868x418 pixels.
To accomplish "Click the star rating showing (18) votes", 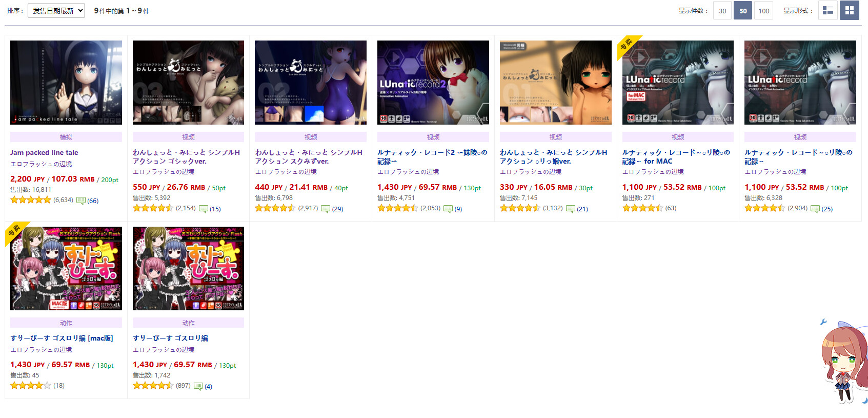I will click(31, 385).
